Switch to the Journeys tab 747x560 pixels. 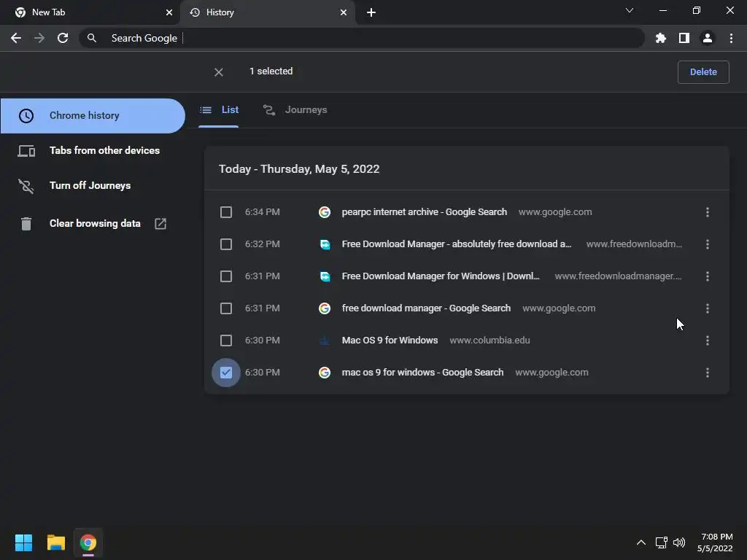pos(295,110)
